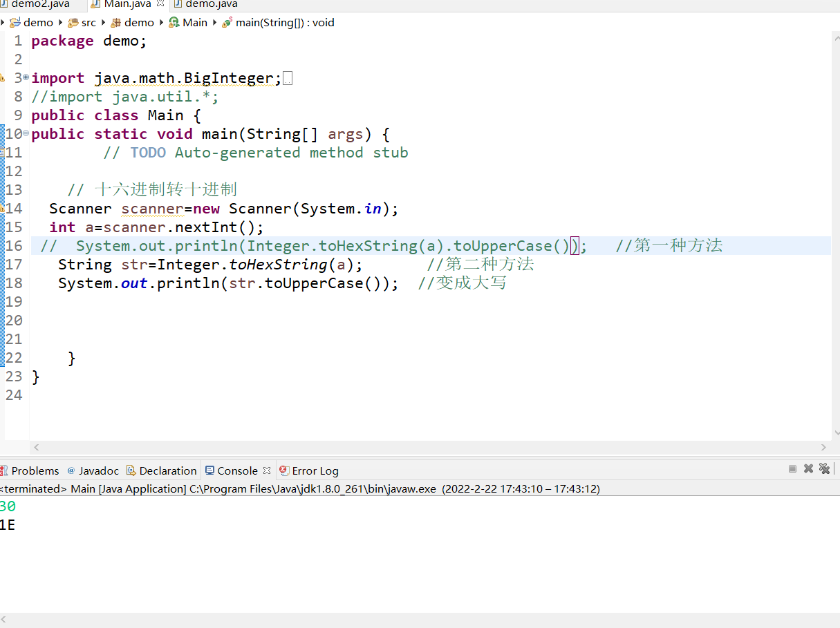Collapse the main method at line 10

click(x=26, y=133)
